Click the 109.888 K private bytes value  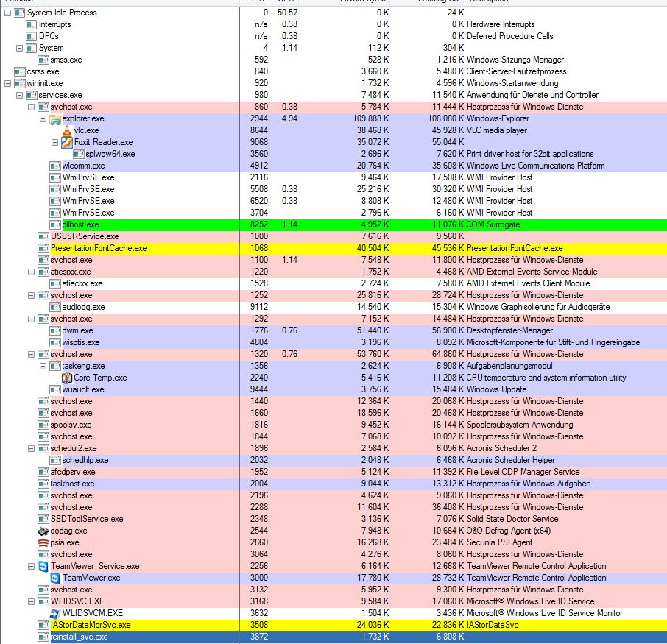[370, 118]
